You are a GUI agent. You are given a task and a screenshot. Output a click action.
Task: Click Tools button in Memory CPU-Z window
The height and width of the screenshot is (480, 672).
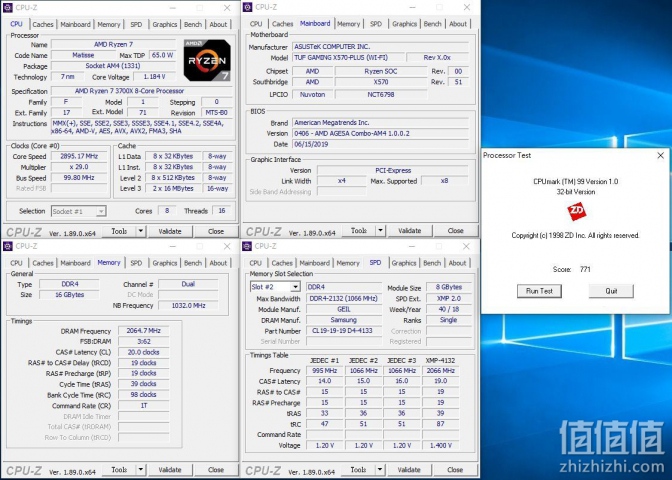119,470
